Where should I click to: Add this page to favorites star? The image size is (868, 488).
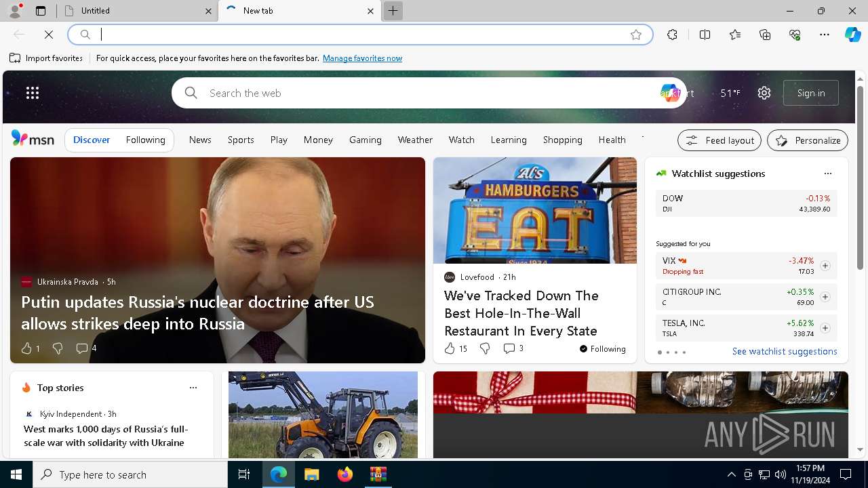[636, 35]
